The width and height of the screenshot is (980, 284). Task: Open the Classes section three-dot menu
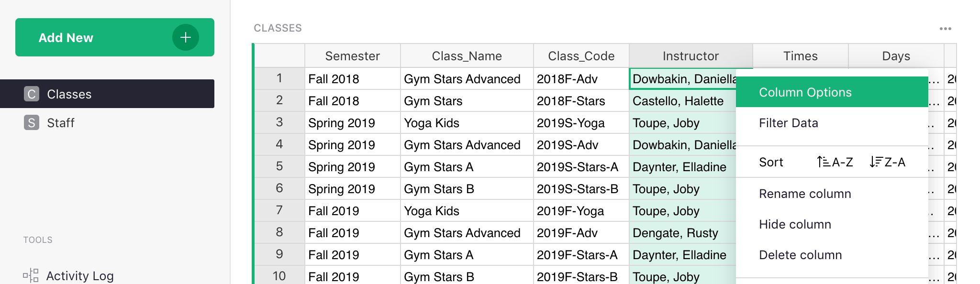point(945,29)
